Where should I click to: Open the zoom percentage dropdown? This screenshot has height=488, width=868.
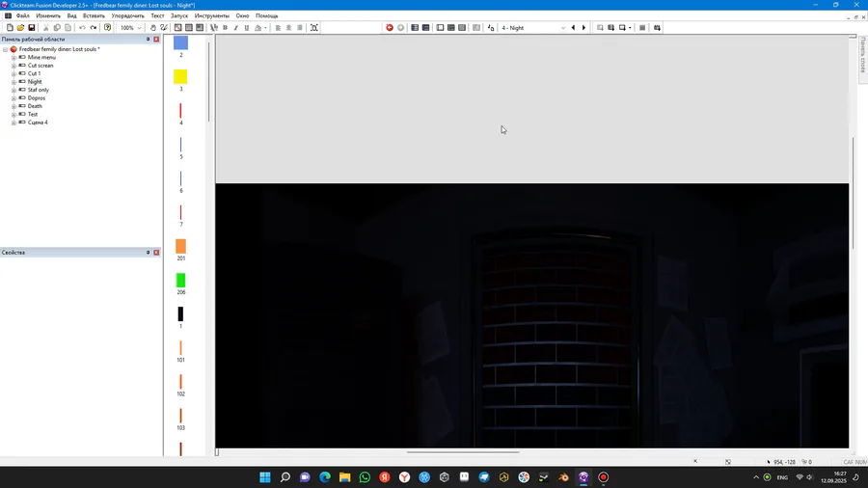click(x=139, y=28)
